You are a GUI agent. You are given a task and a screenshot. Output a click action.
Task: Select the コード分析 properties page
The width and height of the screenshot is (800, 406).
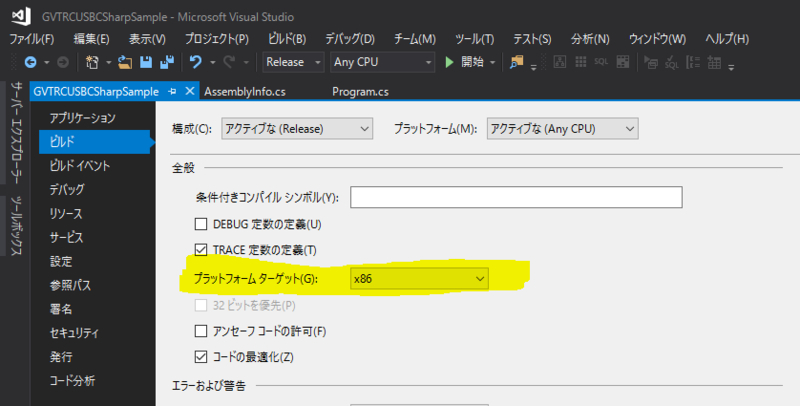point(72,381)
